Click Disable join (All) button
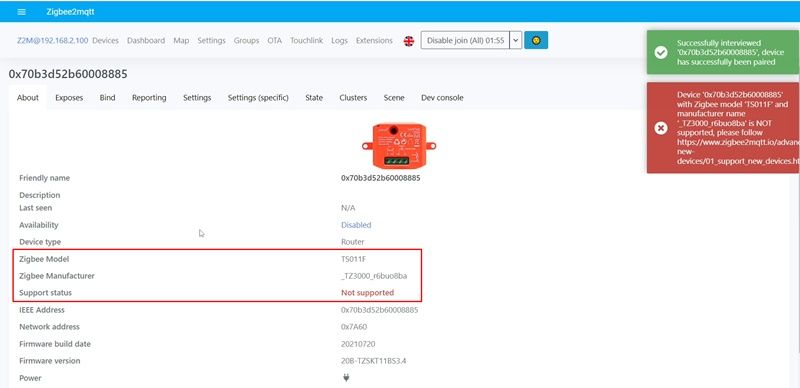 click(x=465, y=40)
